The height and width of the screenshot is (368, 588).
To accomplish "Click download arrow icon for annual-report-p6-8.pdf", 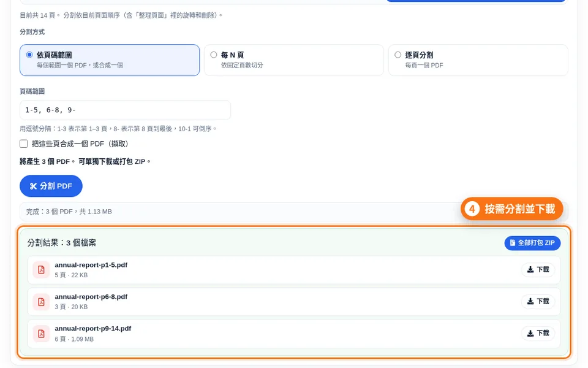I will [x=530, y=301].
